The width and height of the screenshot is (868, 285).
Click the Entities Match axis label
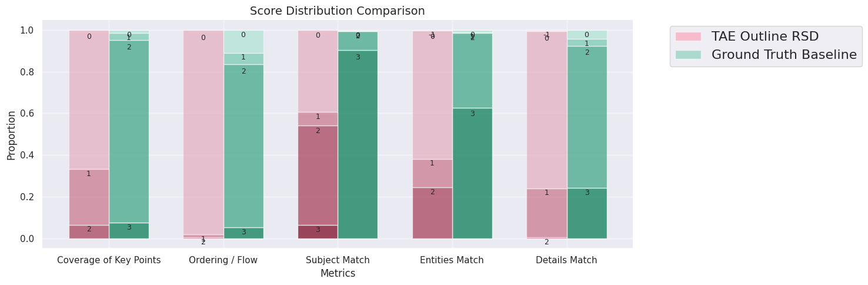point(452,260)
